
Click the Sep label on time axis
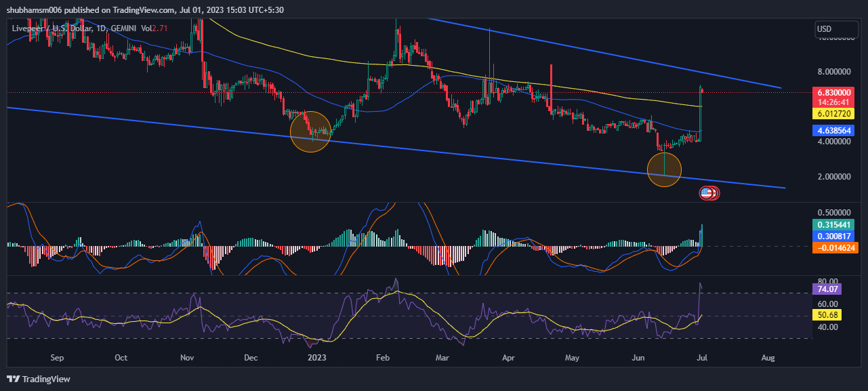coord(57,356)
